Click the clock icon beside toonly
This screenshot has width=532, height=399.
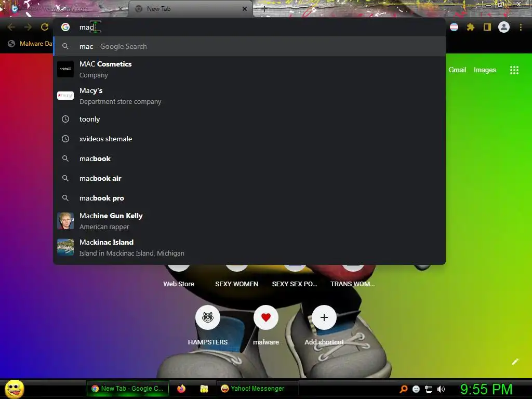(x=65, y=119)
